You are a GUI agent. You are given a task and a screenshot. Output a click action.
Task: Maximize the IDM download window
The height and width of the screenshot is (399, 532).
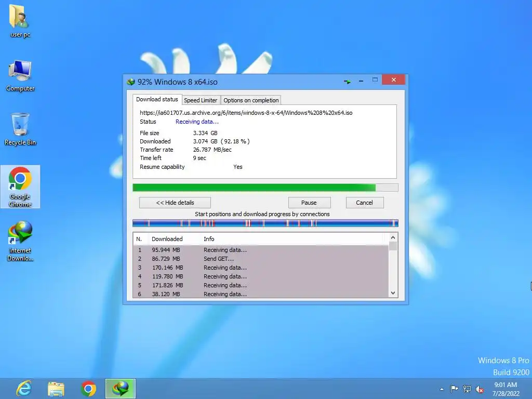pyautogui.click(x=375, y=79)
